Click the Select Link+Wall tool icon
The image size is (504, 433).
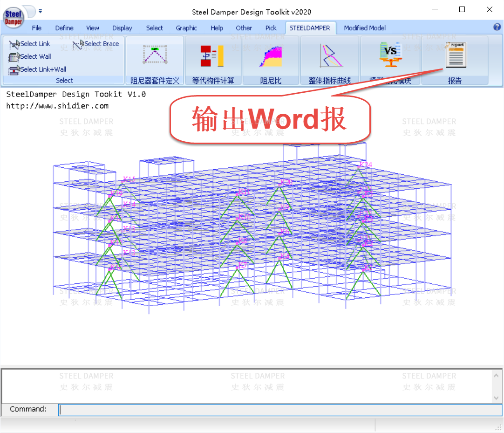coord(14,70)
